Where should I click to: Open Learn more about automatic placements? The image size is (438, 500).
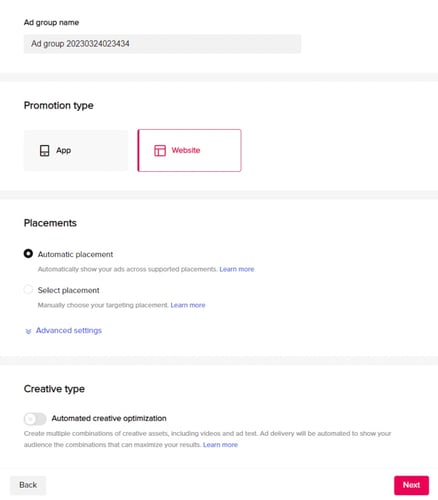coord(237,269)
